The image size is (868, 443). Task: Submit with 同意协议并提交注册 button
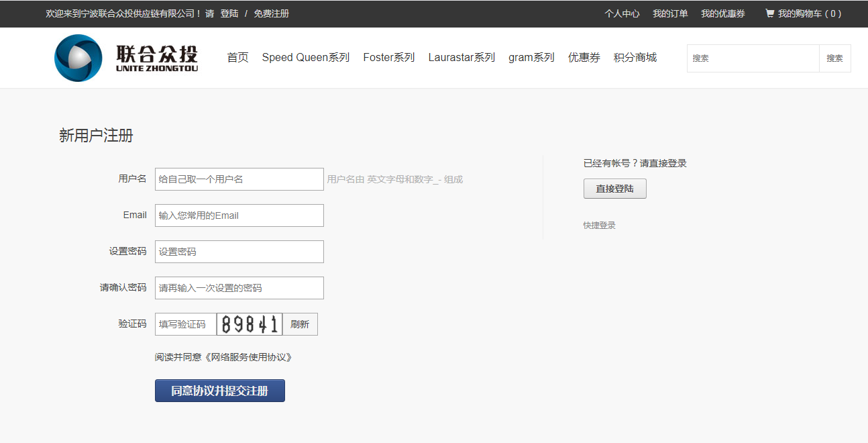pos(219,391)
